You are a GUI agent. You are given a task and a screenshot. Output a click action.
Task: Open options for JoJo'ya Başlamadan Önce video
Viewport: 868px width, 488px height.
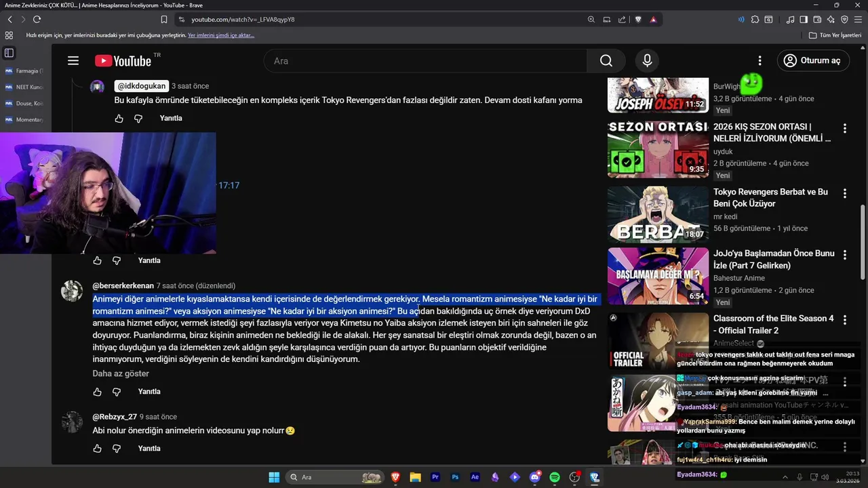(x=844, y=255)
